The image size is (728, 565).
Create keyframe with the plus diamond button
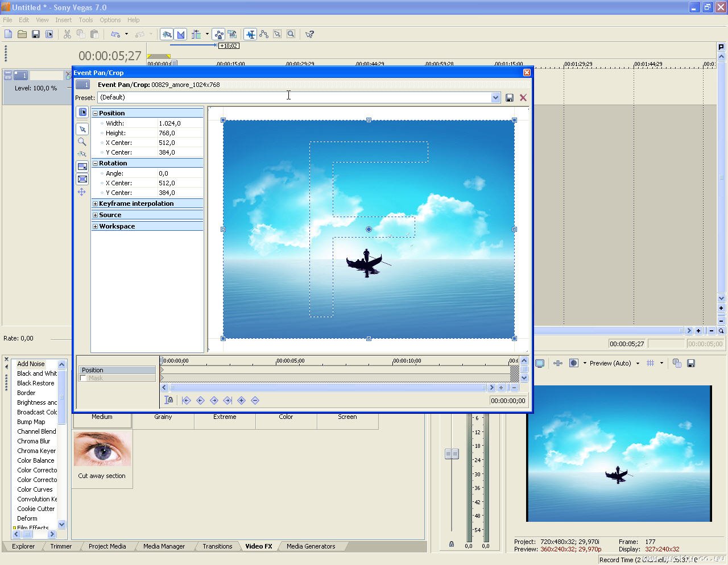[x=241, y=401]
